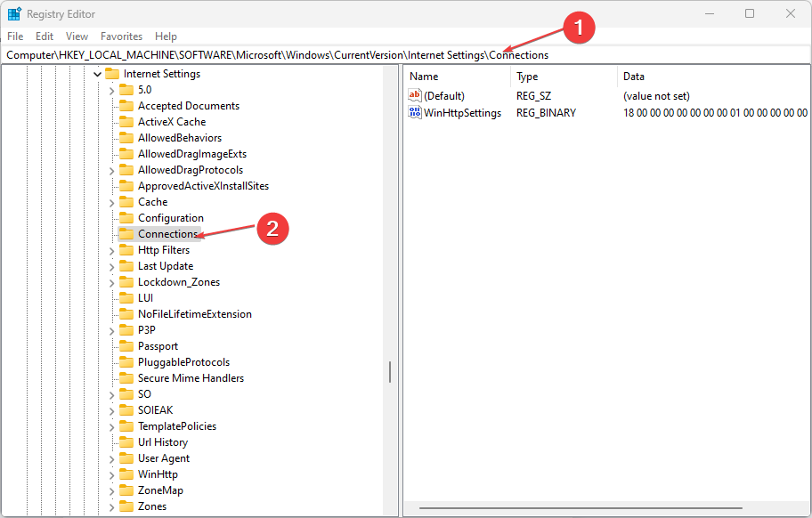The width and height of the screenshot is (812, 518).
Task: Collapse the Internet Settings key
Action: (x=97, y=74)
